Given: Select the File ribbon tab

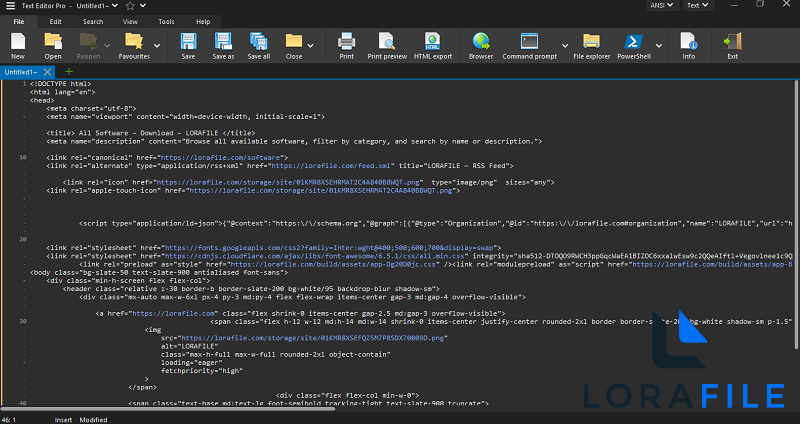Looking at the screenshot, I should tap(19, 21).
